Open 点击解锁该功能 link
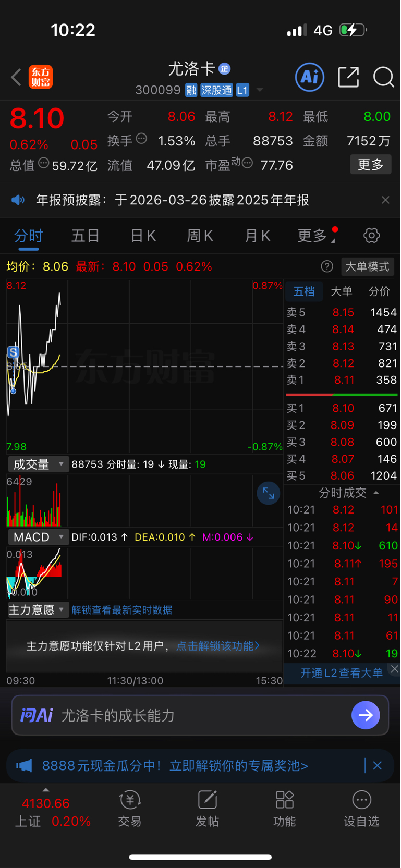Image resolution: width=401 pixels, height=868 pixels. point(218,646)
